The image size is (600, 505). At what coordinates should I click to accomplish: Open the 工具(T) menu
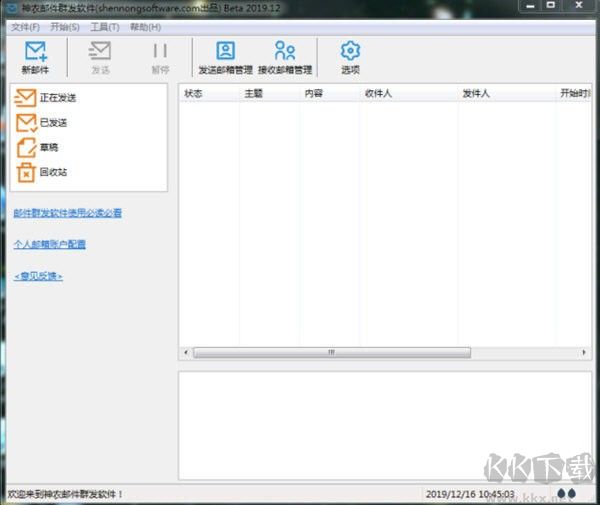click(105, 27)
